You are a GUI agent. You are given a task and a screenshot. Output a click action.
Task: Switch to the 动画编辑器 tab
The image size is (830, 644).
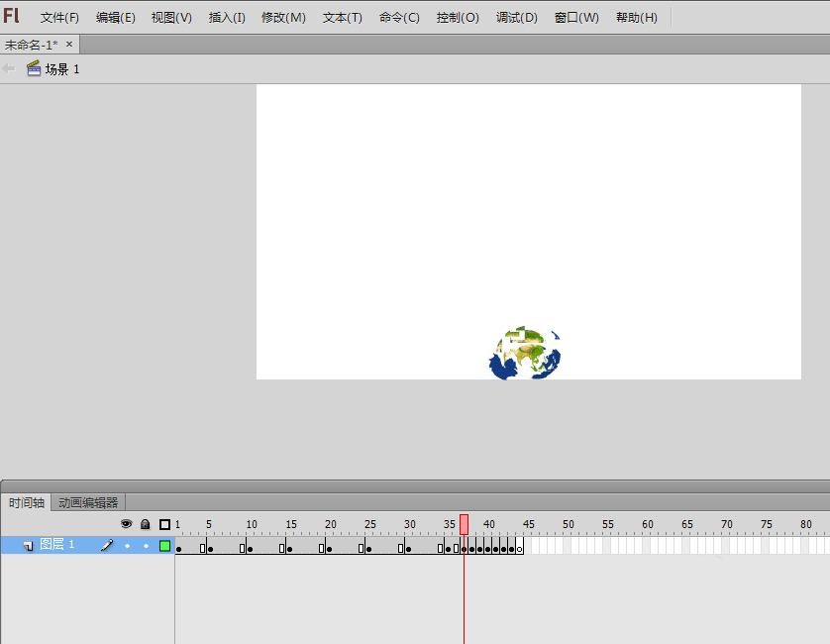tap(88, 502)
